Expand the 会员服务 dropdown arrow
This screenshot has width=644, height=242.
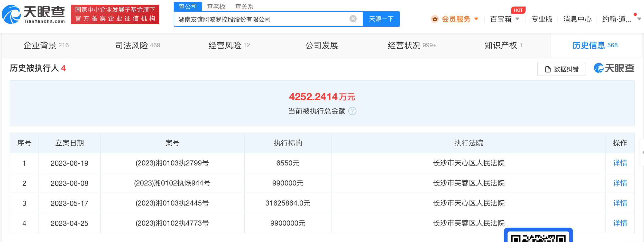click(476, 19)
